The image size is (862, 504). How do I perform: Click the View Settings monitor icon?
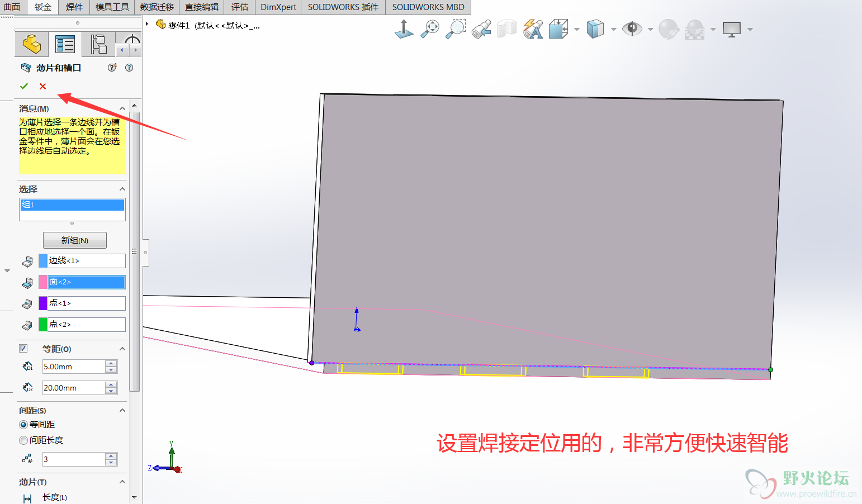[x=731, y=29]
